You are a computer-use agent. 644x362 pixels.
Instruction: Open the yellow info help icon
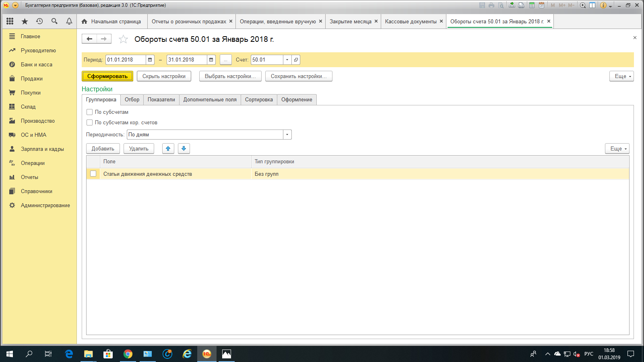click(x=603, y=5)
